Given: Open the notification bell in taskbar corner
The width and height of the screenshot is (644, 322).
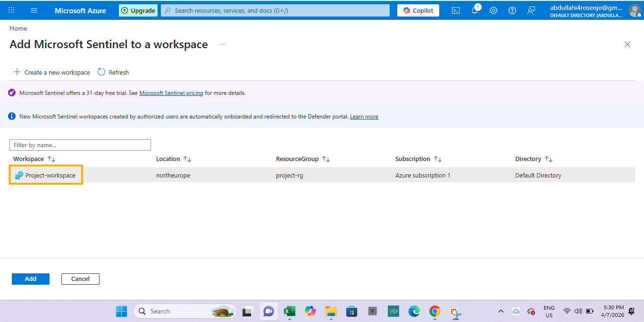Looking at the screenshot, I should coord(631,311).
